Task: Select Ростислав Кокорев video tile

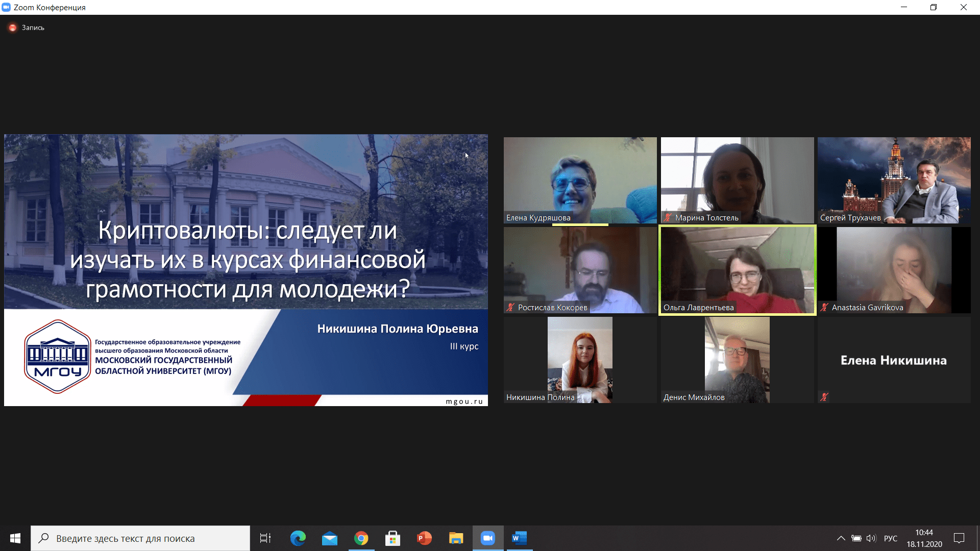Action: click(x=580, y=270)
